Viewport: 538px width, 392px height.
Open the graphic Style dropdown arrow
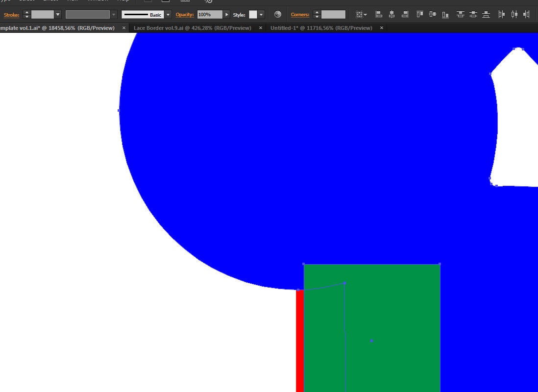click(261, 15)
